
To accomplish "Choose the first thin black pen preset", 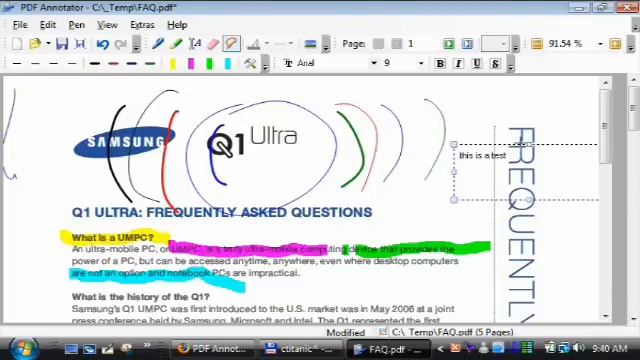I will 17,64.
